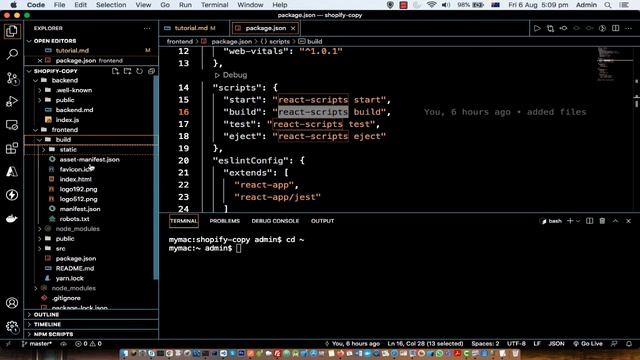This screenshot has width=640, height=360.
Task: Select the PROBLEMS panel tab
Action: [x=224, y=221]
